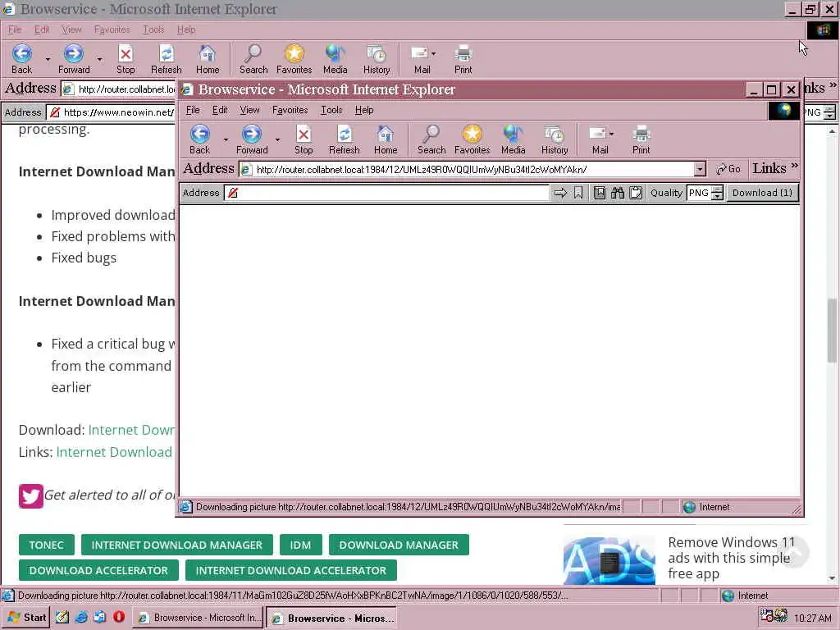Click Back in the background IE window
This screenshot has width=840, height=630.
(22, 59)
